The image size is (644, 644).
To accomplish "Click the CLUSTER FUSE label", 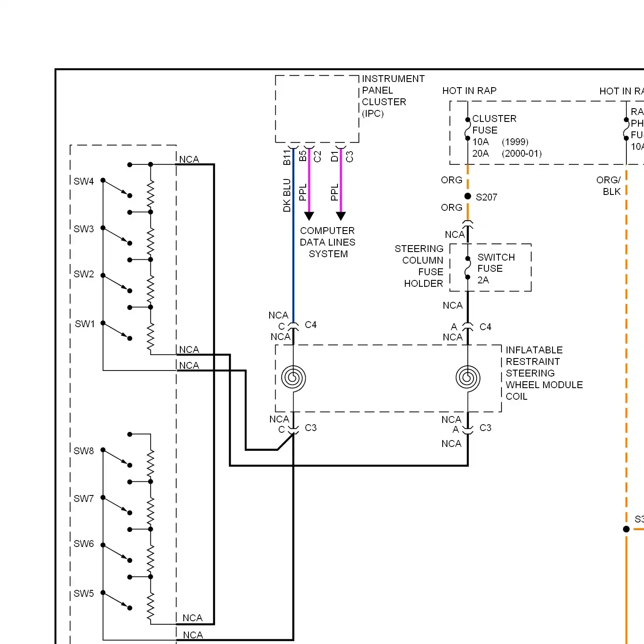I will pyautogui.click(x=494, y=124).
